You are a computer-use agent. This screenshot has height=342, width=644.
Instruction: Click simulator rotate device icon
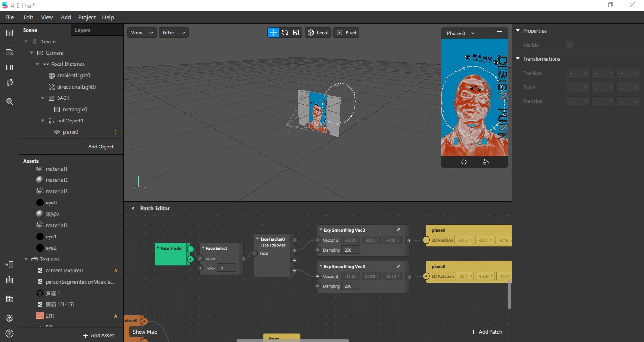point(486,162)
